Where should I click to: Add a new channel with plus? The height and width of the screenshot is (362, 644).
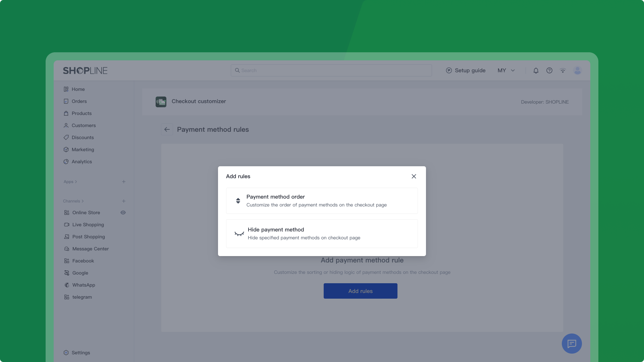click(x=124, y=201)
